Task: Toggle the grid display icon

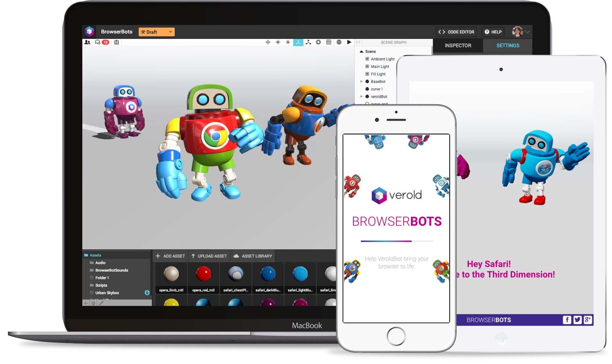Action: 329,42
